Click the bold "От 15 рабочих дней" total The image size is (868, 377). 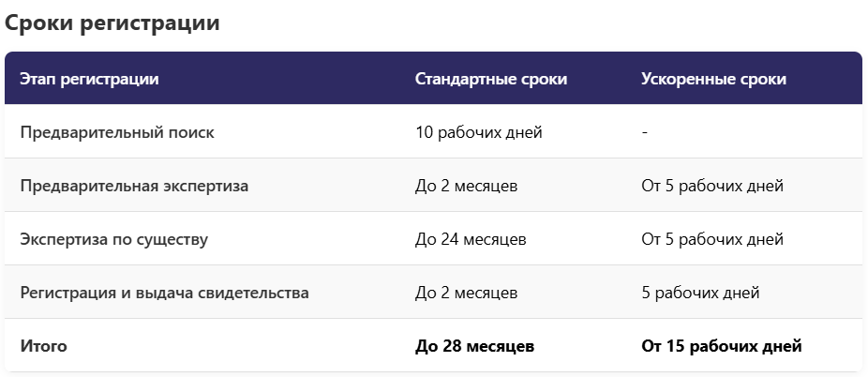(x=721, y=346)
